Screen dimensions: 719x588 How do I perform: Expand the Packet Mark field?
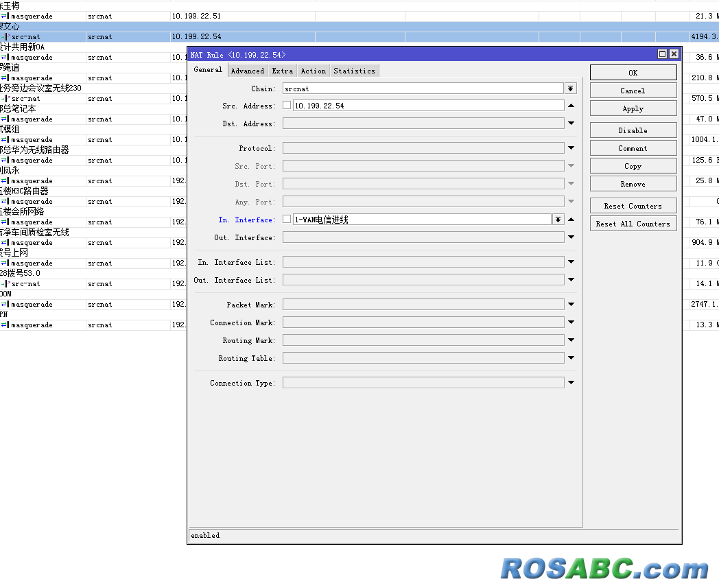571,305
